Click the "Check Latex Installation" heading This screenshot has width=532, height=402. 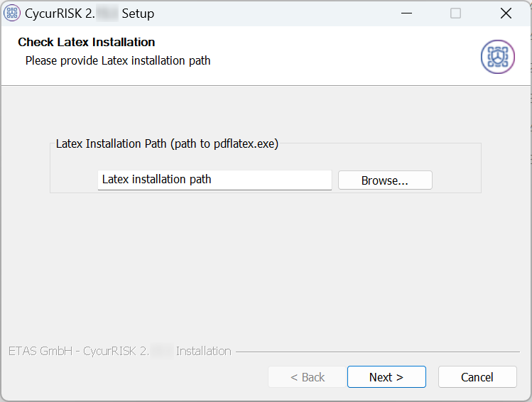(87, 43)
